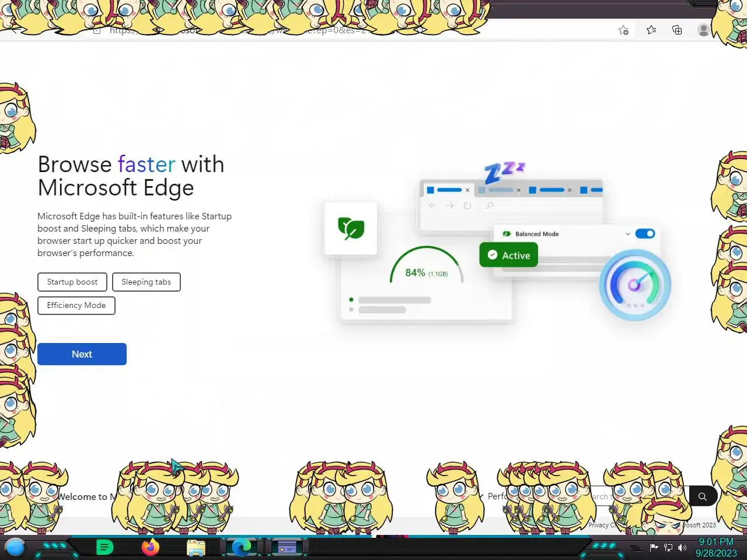Screen dimensions: 747x560
Task: Open Action Center flag tray icon
Action: click(654, 547)
